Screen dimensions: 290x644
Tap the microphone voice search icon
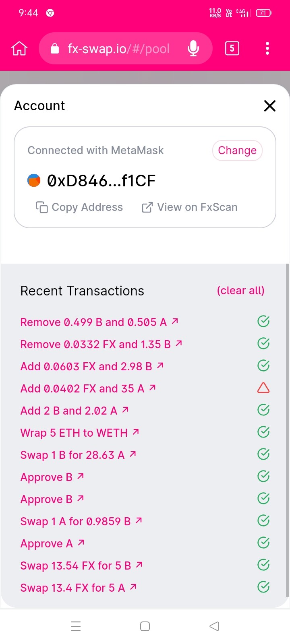pyautogui.click(x=193, y=49)
